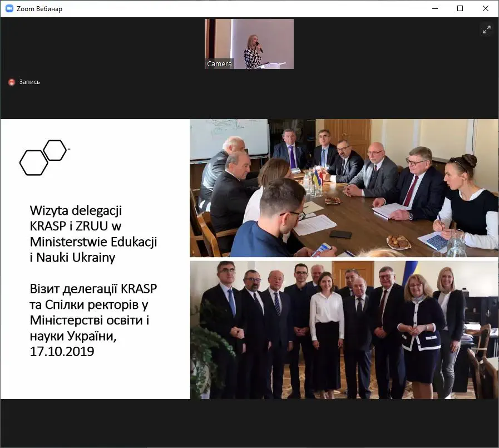Screen dimensions: 499x448
Task: Select the Camera speaker video thumbnail
Action: point(249,44)
